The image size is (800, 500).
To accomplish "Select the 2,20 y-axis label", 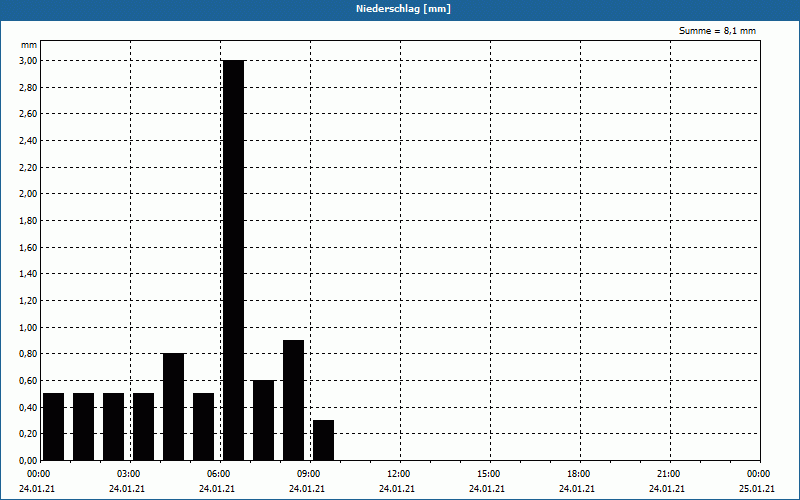I will click(x=28, y=167).
